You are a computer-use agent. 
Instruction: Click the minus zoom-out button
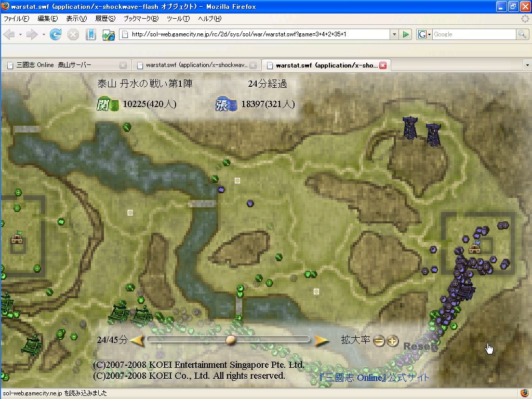click(x=379, y=341)
